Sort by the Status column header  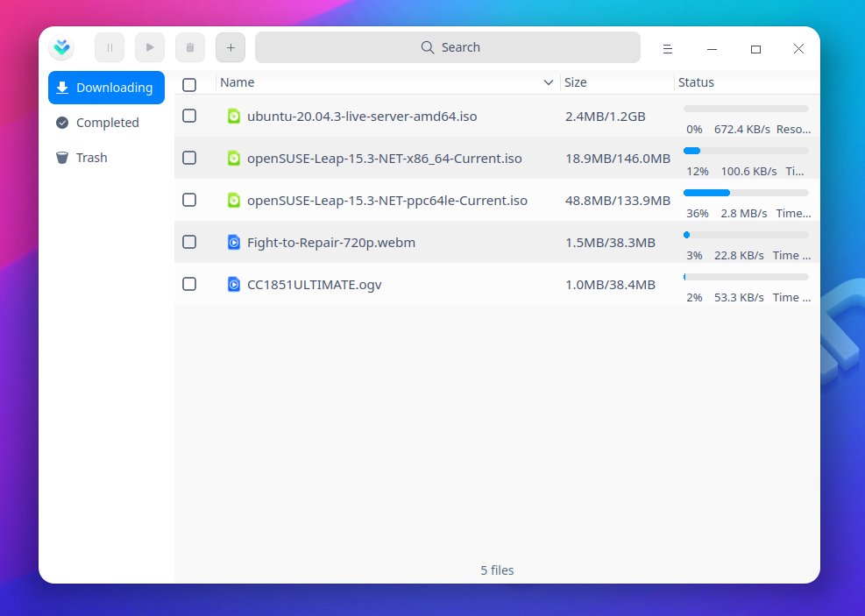[696, 82]
